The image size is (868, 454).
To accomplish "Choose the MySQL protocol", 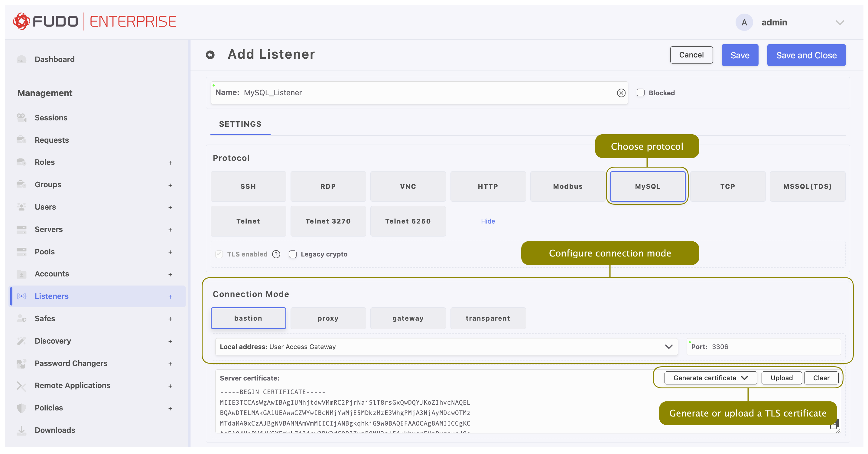I will point(647,186).
